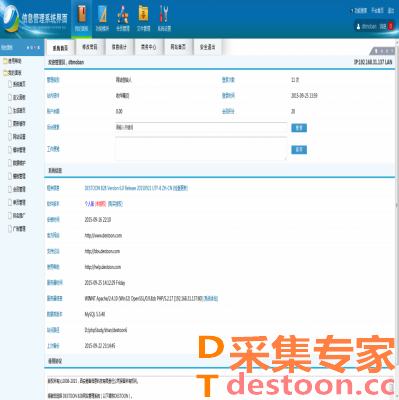Select the MySQL 5.5.40 value

point(95,314)
